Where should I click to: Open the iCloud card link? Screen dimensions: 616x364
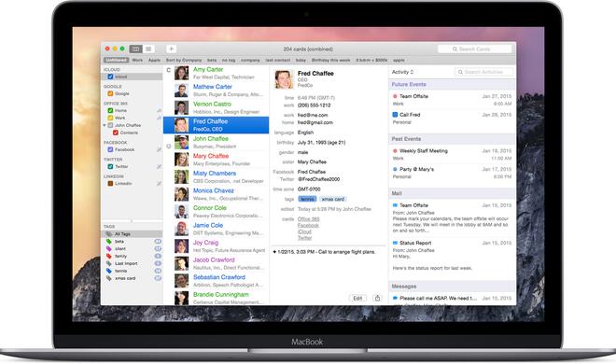304,231
